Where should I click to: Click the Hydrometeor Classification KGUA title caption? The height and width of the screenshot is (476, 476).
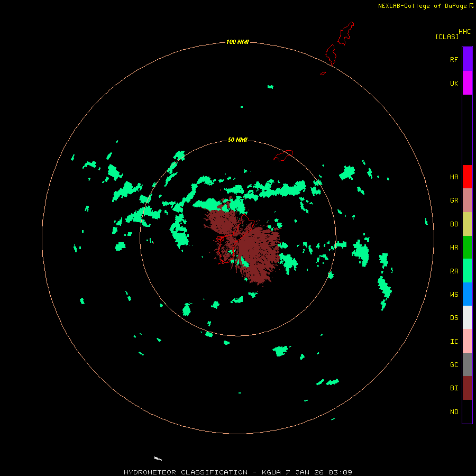pos(237,472)
